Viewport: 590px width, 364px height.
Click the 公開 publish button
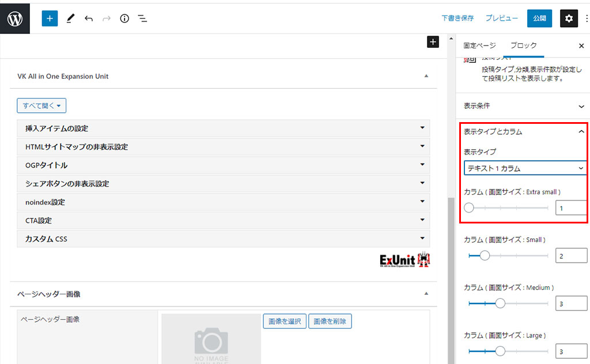(539, 18)
